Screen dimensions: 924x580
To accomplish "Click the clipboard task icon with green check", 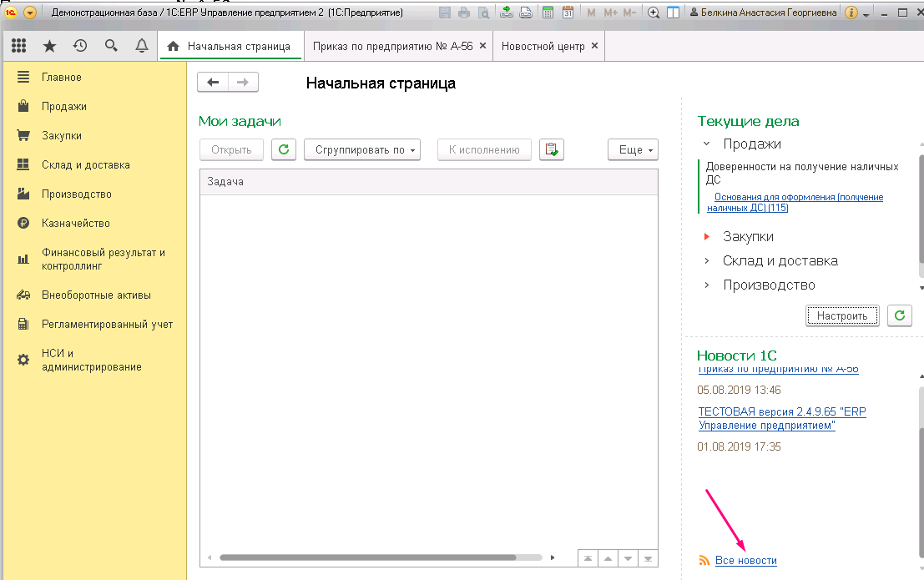I will coord(552,149).
